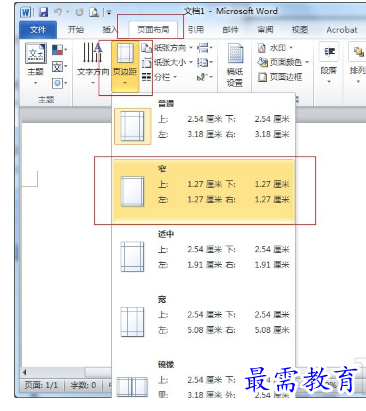This screenshot has height=411, width=366.
Task: Open the theme effects dropdown
Action: click(59, 83)
